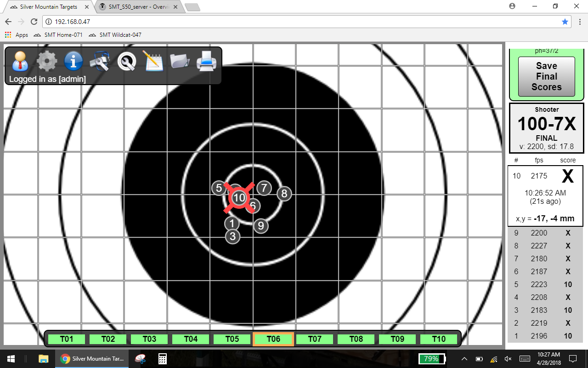The height and width of the screenshot is (368, 588).
Task: Open SMT Home-071 bookmark
Action: 59,35
